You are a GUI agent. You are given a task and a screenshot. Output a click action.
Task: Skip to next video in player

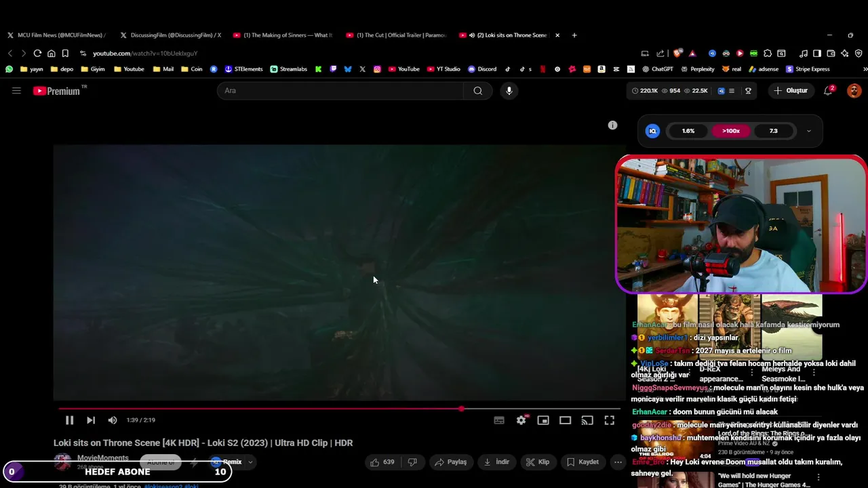tap(91, 420)
